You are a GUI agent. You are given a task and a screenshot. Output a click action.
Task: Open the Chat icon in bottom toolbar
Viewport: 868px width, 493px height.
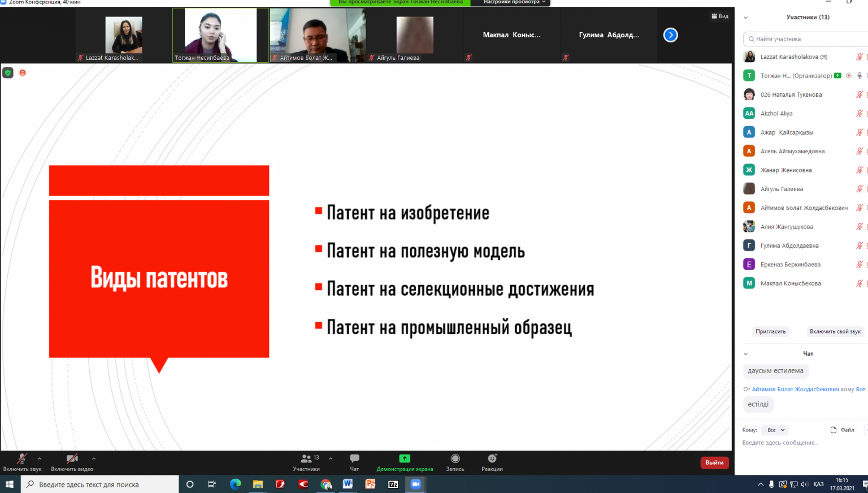pyautogui.click(x=354, y=459)
